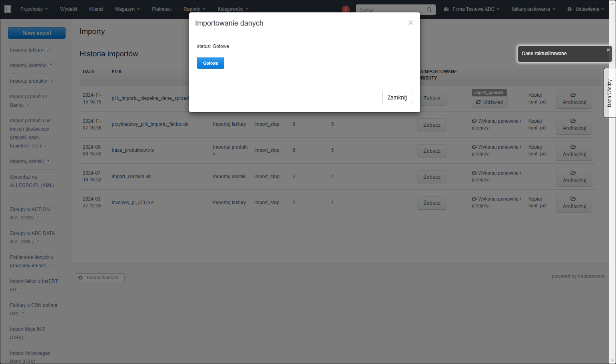The image size is (616, 364).
Task: Click Odśwież for the import_queued row
Action: 490,102
